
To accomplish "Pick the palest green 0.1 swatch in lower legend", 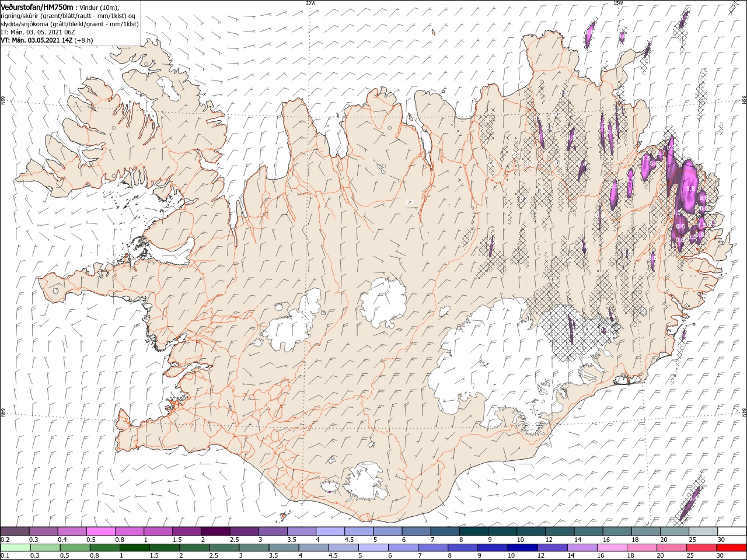I will (x=15, y=548).
